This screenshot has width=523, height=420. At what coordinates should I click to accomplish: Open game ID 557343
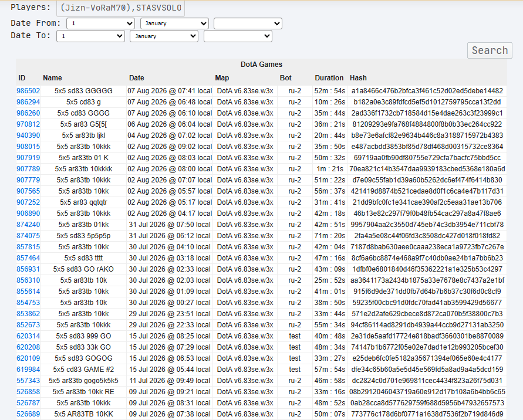28,381
